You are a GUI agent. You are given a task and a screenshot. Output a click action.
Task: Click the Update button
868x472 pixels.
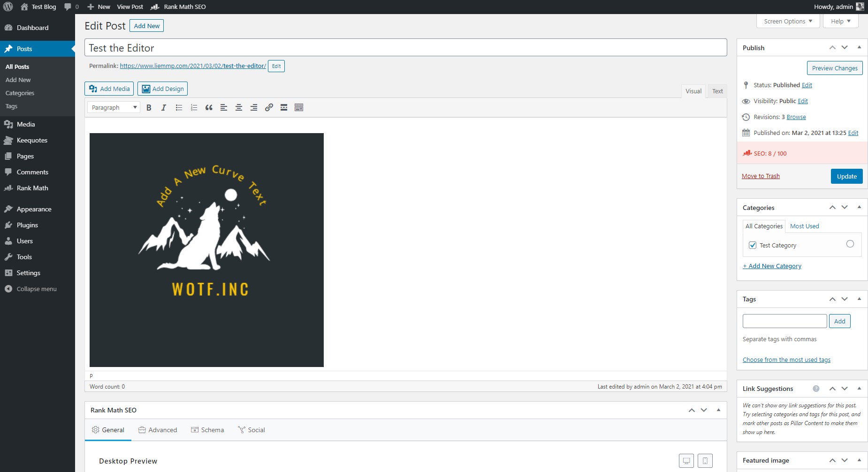click(846, 176)
